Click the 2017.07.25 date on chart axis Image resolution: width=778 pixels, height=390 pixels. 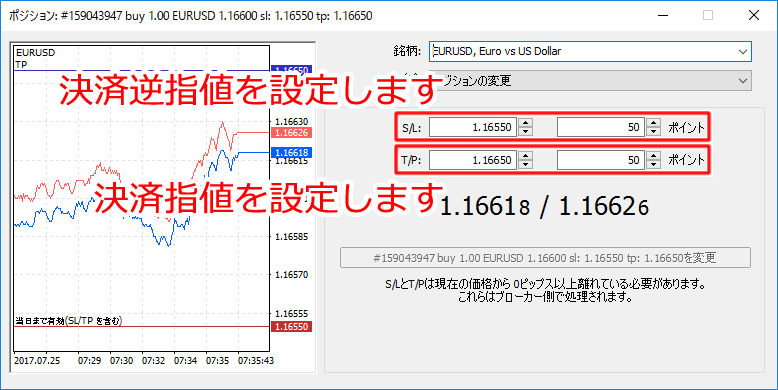pos(37,361)
